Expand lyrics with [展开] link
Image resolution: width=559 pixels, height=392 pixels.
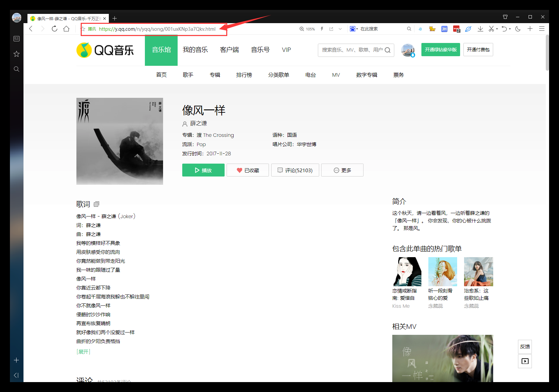coord(83,352)
